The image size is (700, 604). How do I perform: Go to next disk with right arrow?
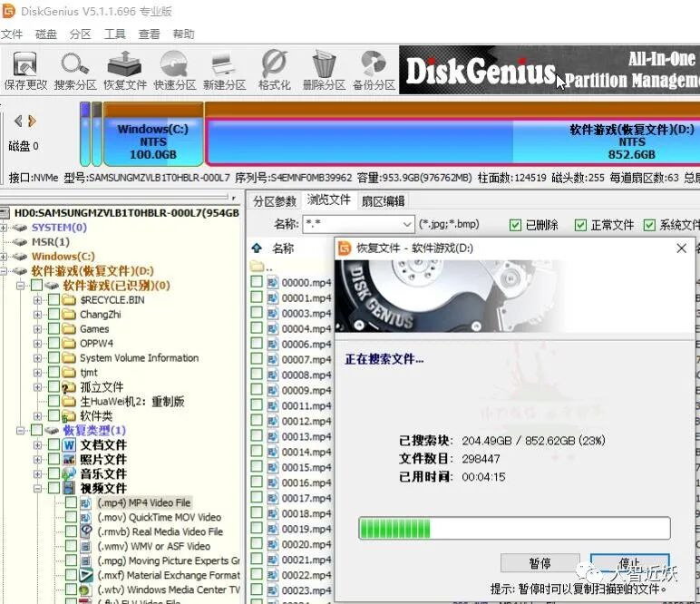(32, 121)
